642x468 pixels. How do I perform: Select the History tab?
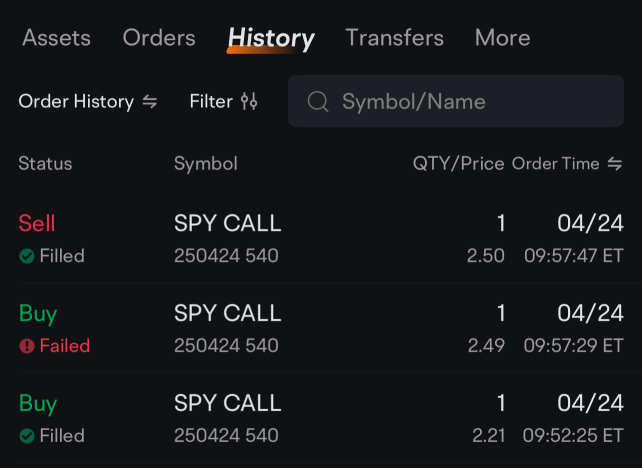271,39
